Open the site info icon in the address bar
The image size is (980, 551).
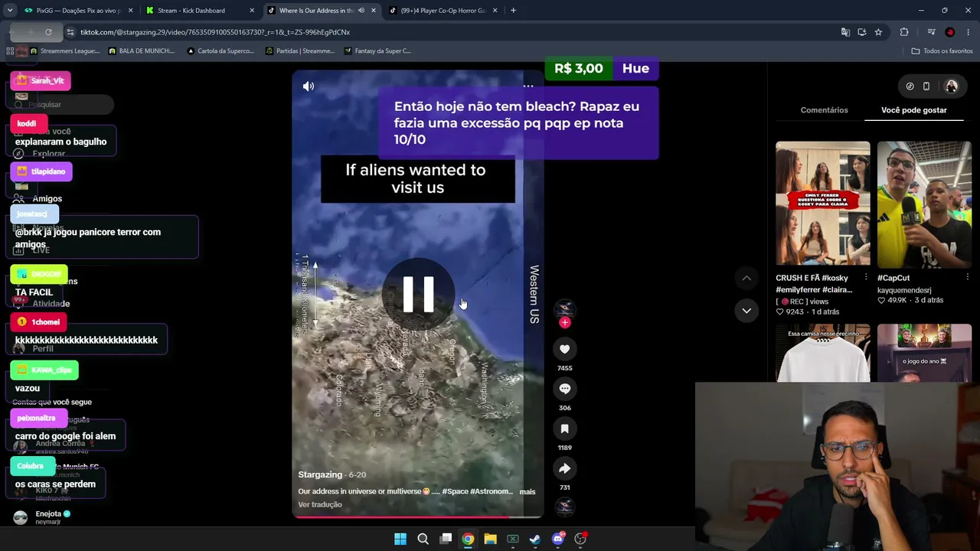[x=70, y=32]
